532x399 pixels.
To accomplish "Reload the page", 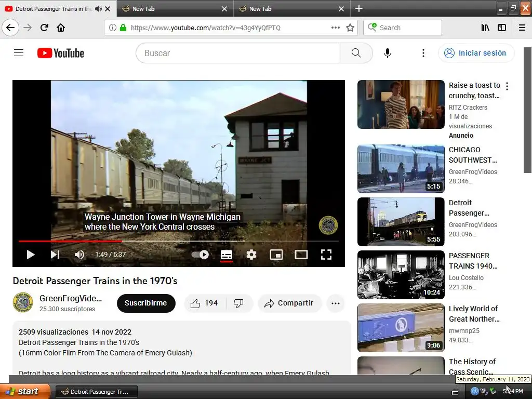I will pos(44,28).
